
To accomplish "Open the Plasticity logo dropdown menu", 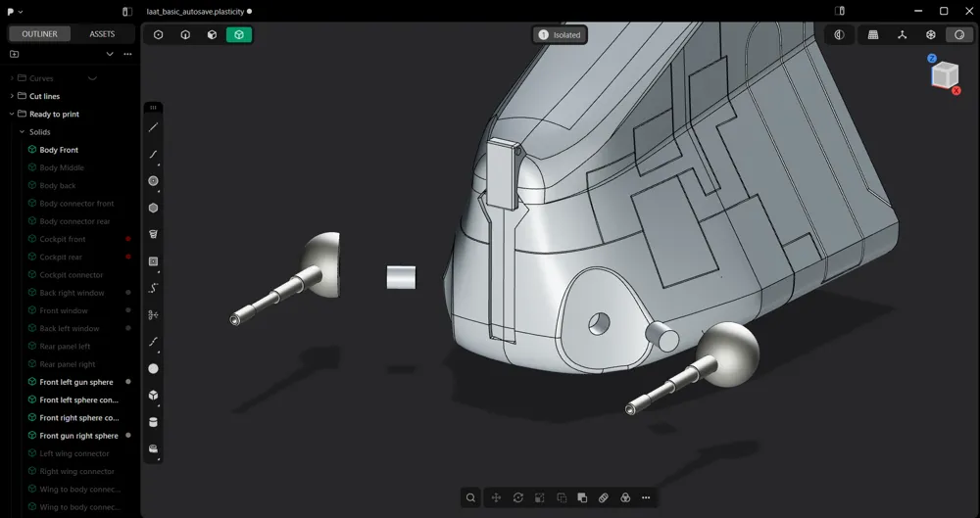I will [x=15, y=11].
